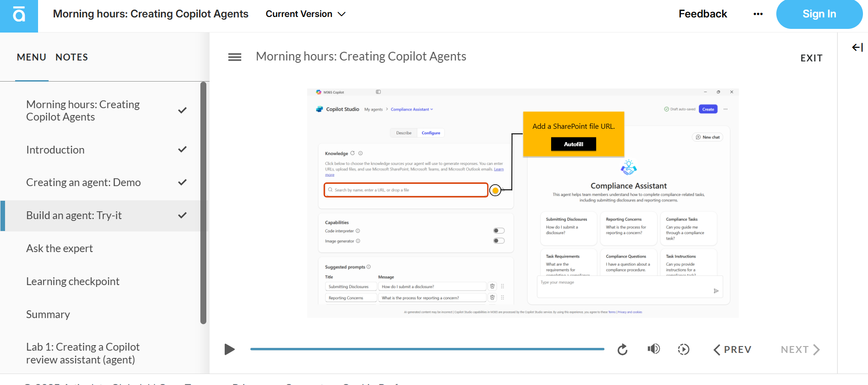Open the playback speed icon

(x=683, y=349)
